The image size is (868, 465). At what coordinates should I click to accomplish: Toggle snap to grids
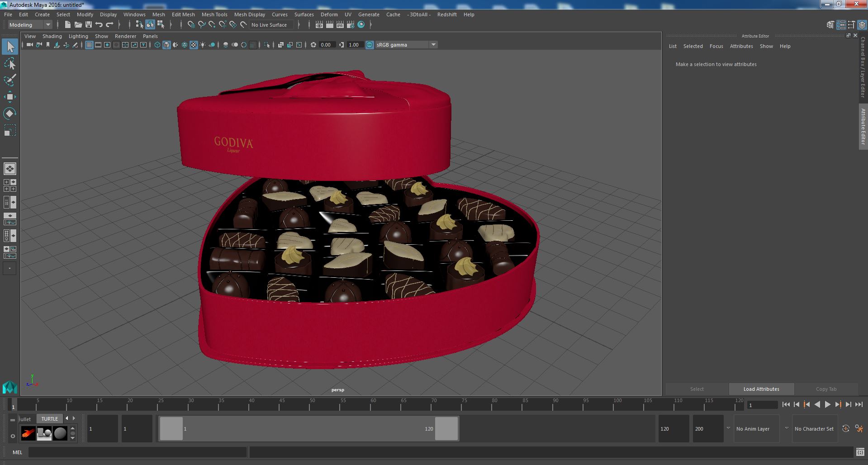click(x=191, y=25)
